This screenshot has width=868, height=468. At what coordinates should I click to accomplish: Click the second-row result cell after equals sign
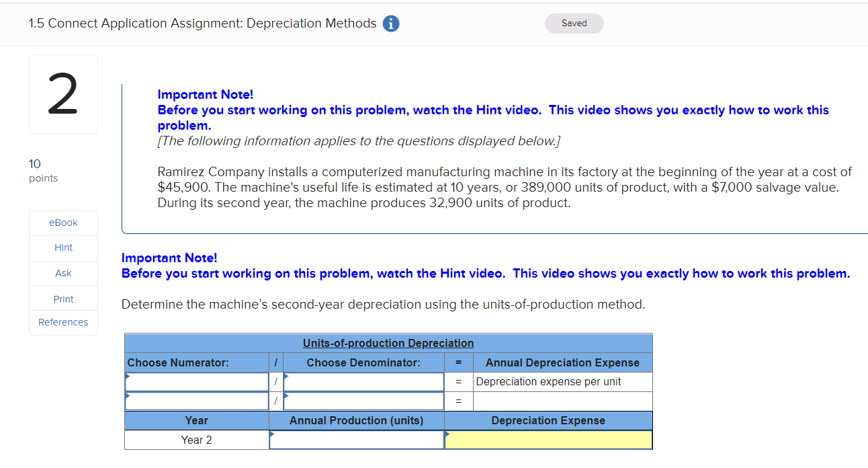tap(563, 401)
